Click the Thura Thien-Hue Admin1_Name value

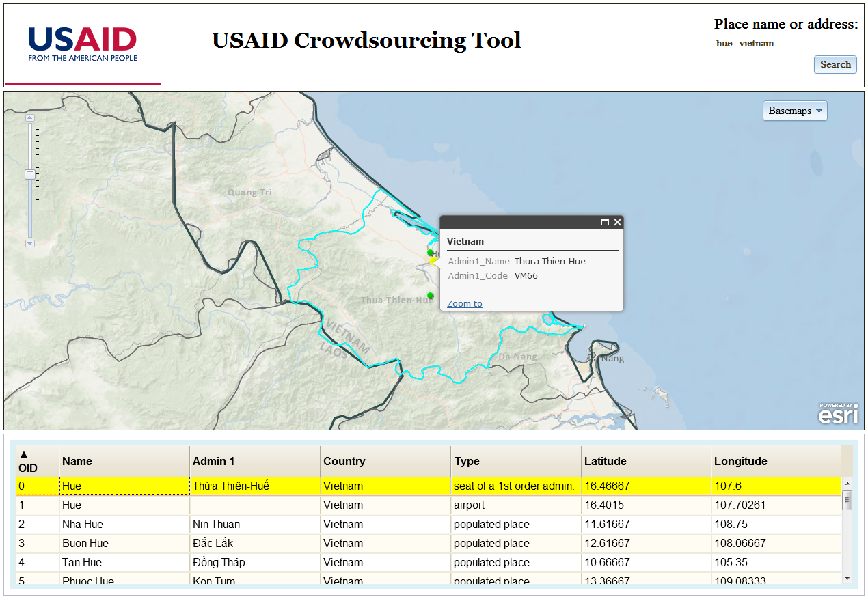click(550, 261)
